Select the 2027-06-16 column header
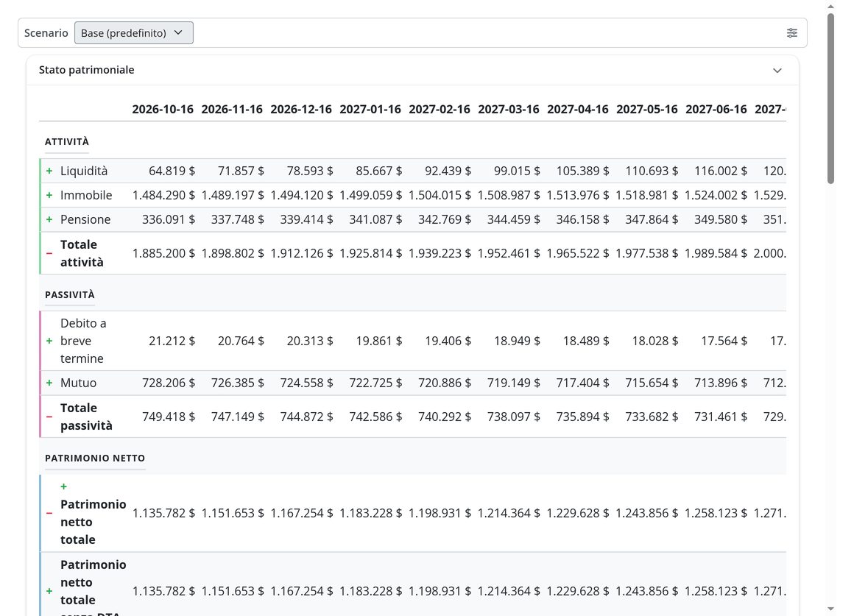Image resolution: width=854 pixels, height=616 pixels. point(716,109)
